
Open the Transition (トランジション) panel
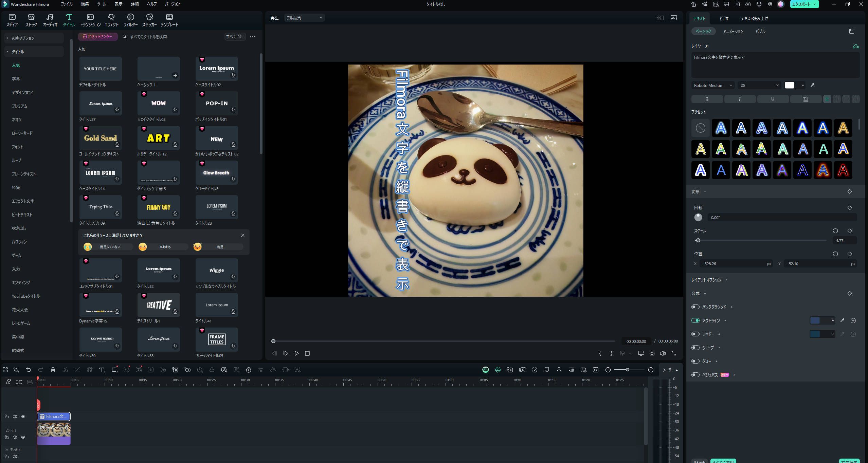(90, 20)
